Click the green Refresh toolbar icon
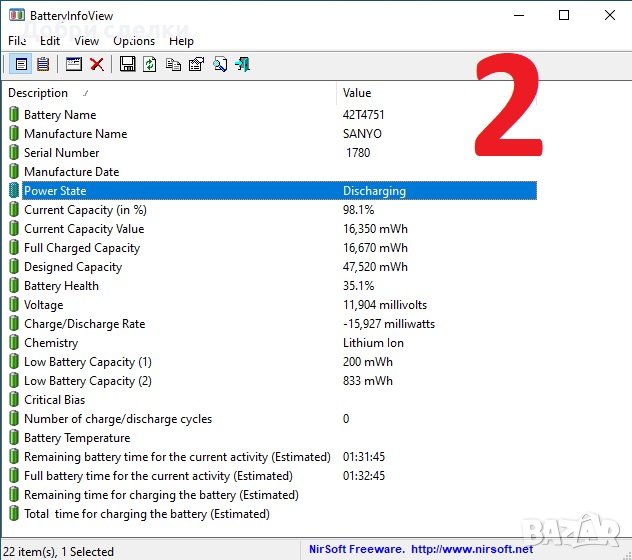 150,65
